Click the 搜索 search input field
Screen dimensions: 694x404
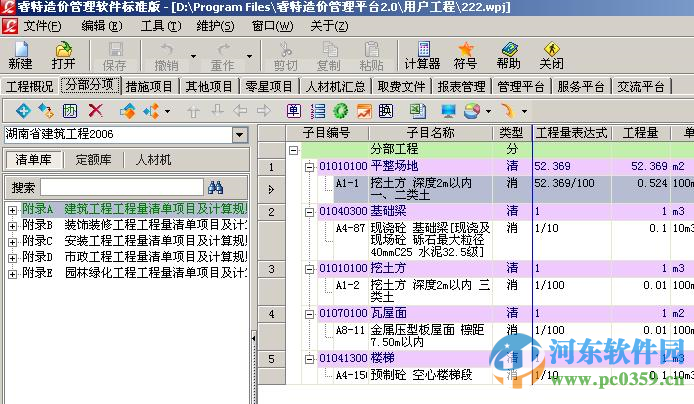coord(122,188)
